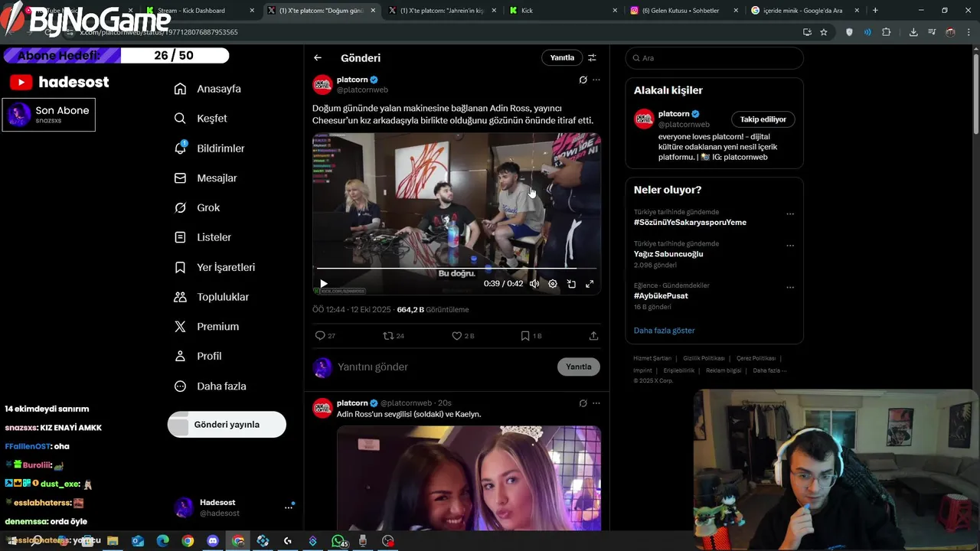The width and height of the screenshot is (980, 551).
Task: Mute the video volume icon
Action: [534, 284]
